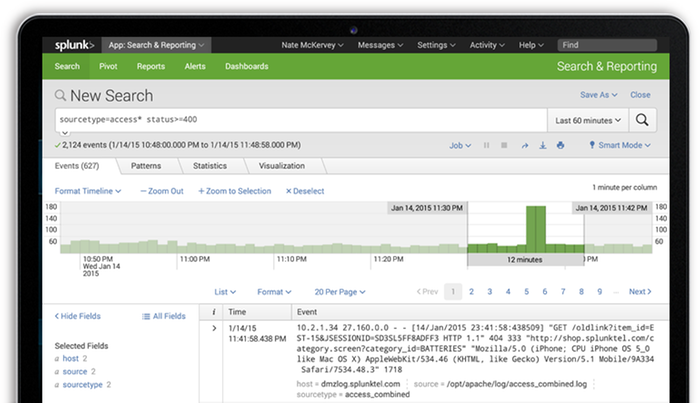Open Alerts nav tab

coord(195,66)
